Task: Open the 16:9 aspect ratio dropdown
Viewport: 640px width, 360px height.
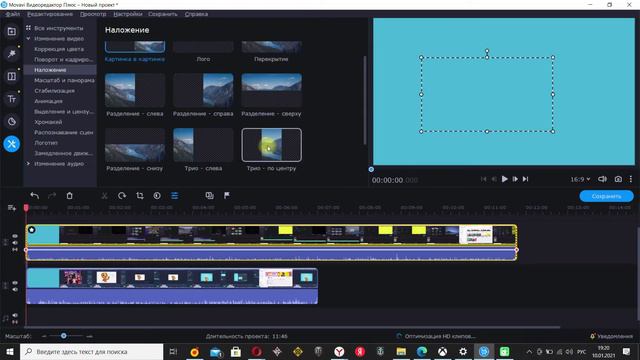Action: coord(580,179)
